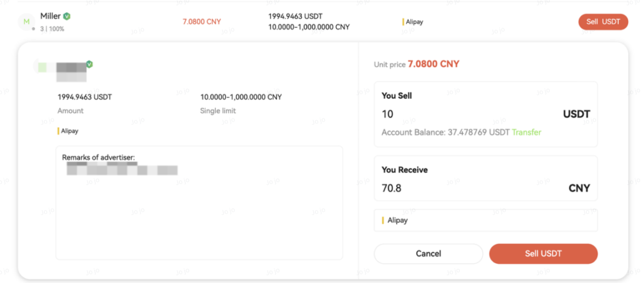Click the blurred advertiser avatar in panel
This screenshot has height=283, width=644.
click(42, 67)
